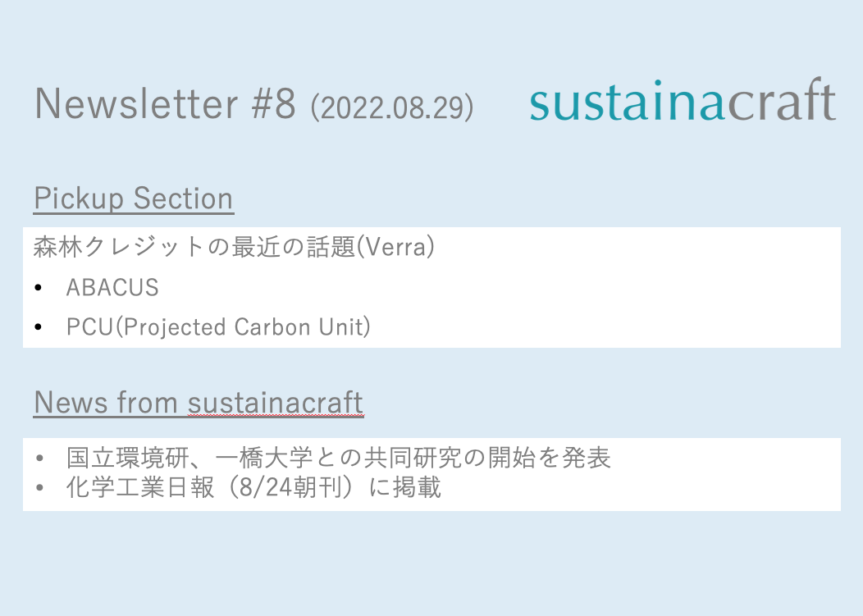
Task: Select the date (2022.08.29) in the title
Action: [x=392, y=107]
